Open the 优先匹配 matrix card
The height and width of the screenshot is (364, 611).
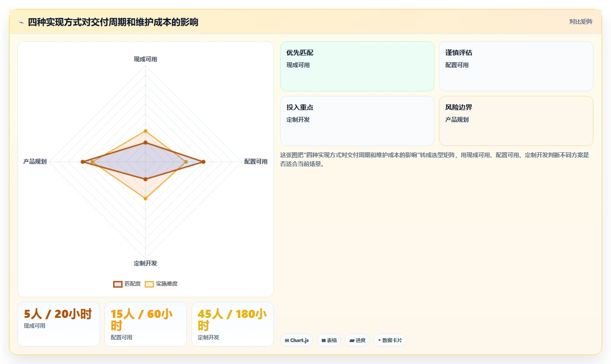(357, 66)
